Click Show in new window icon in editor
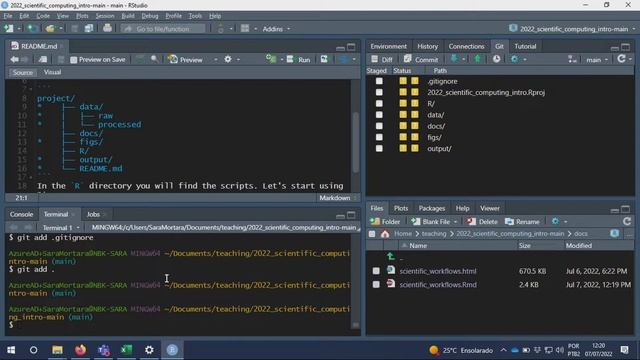 [x=42, y=60]
